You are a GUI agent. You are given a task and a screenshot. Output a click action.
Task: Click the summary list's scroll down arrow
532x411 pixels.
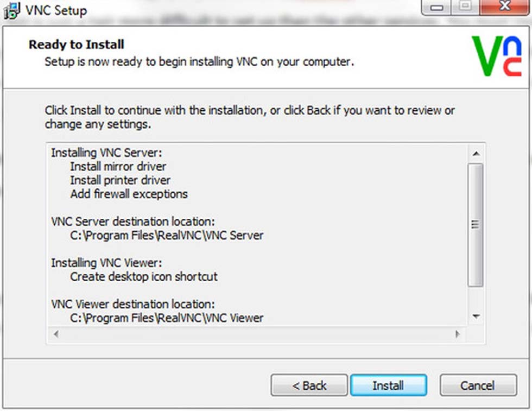[x=476, y=317]
